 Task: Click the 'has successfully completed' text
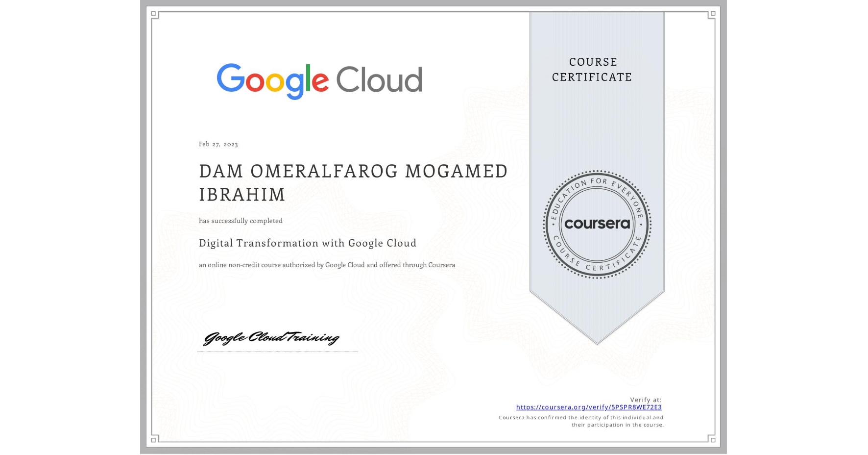[x=241, y=221]
